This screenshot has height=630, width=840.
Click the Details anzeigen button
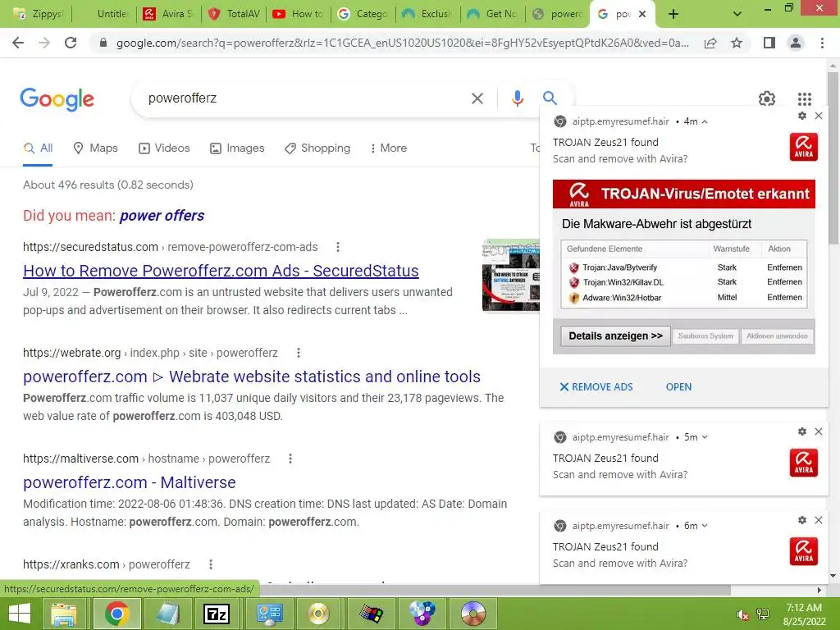[615, 336]
